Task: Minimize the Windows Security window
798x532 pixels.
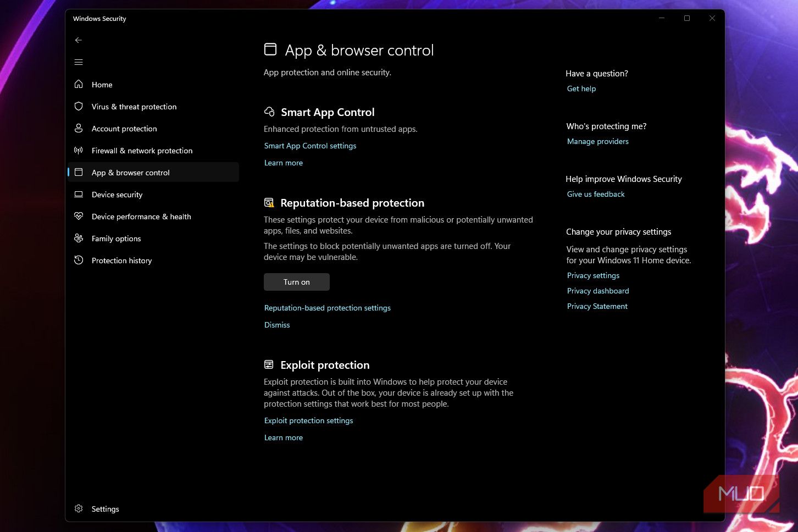Action: (x=662, y=18)
